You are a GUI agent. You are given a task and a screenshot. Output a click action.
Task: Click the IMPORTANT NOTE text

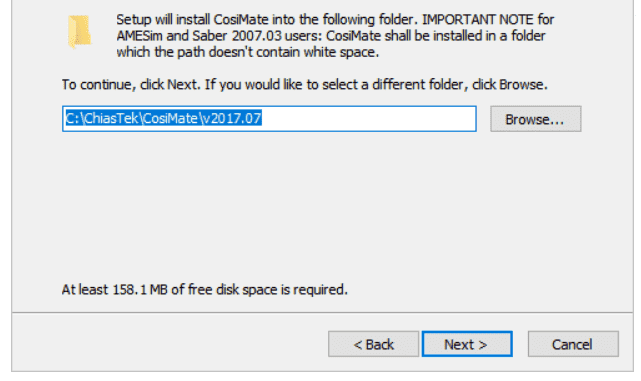pos(477,20)
